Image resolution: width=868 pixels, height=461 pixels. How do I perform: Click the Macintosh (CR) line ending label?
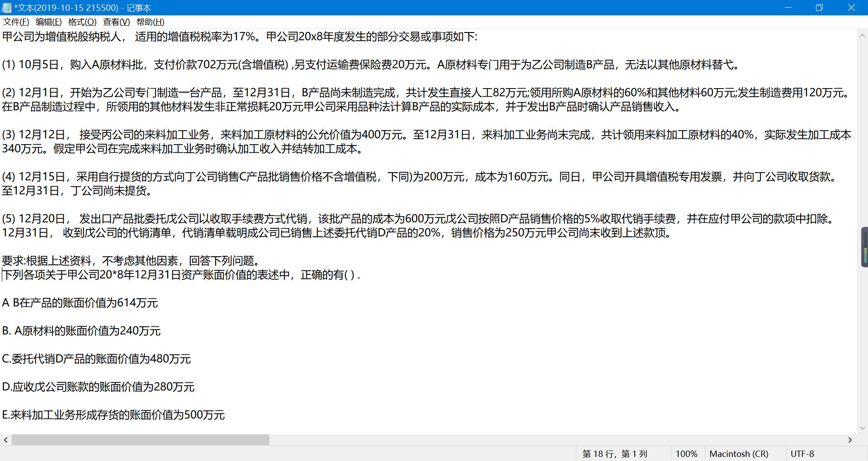point(739,454)
